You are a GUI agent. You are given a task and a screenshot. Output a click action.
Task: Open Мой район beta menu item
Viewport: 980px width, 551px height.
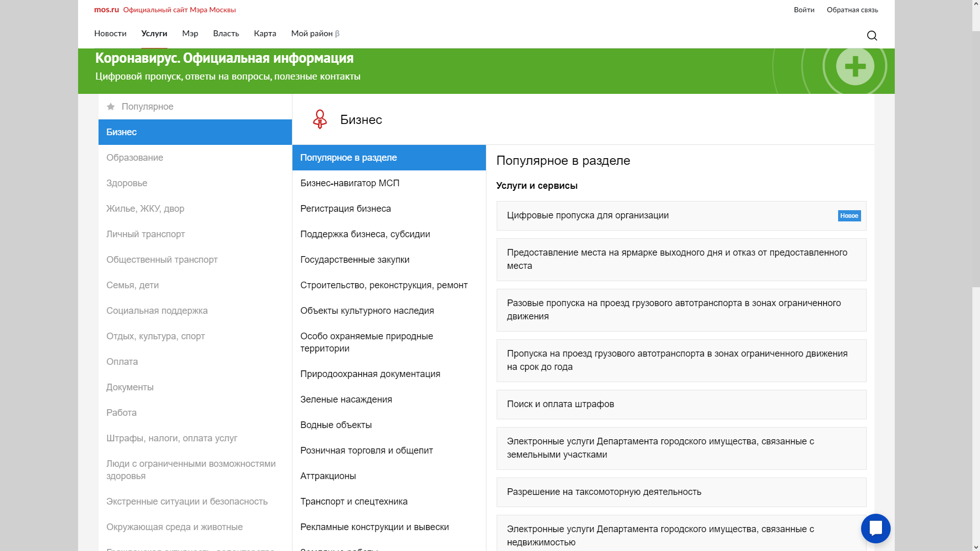pos(315,33)
